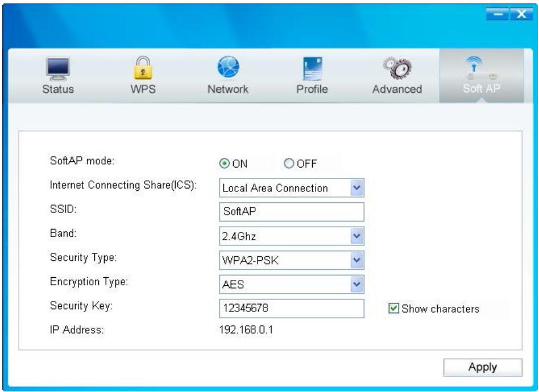This screenshot has height=392, width=539.
Task: Focus the Security Key input field
Action: [x=292, y=308]
